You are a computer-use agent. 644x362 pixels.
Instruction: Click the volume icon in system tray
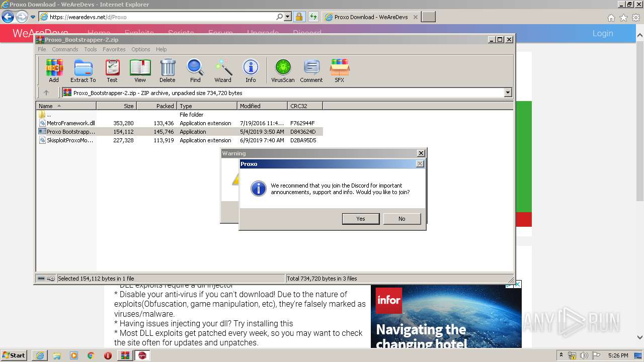(x=584, y=355)
